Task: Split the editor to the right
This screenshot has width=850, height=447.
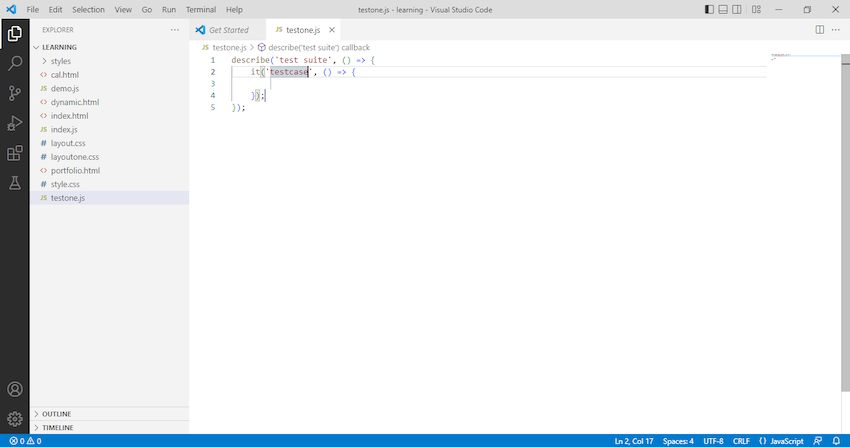Action: click(820, 30)
